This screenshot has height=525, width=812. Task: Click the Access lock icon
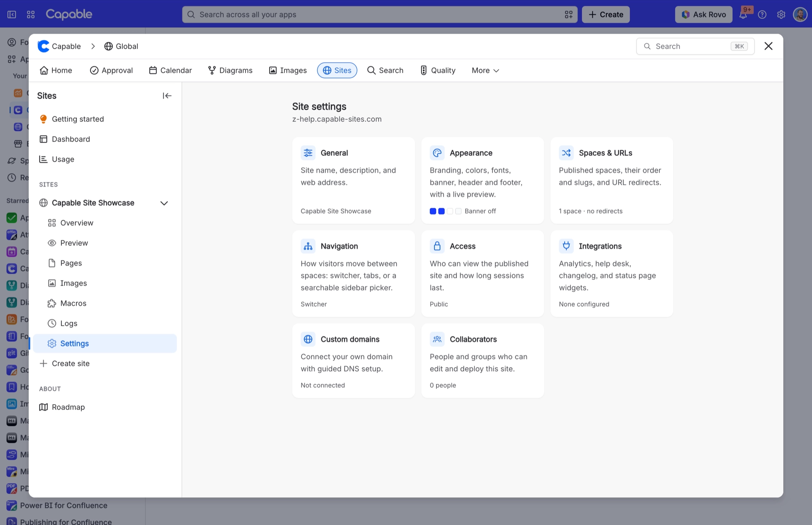437,246
